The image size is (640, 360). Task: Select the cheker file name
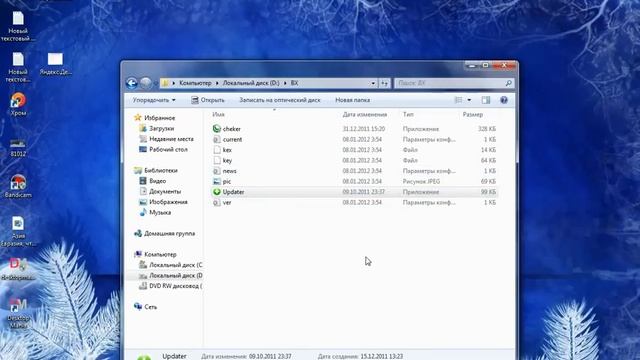[231, 129]
